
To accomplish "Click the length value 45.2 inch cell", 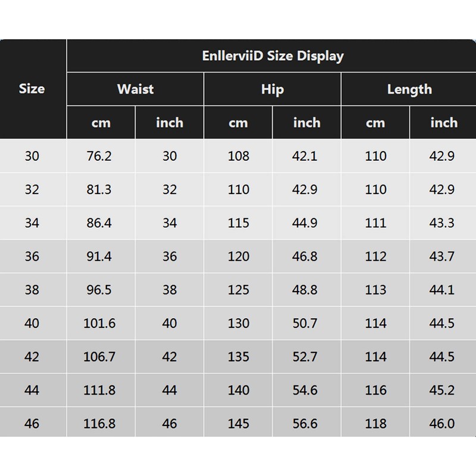I will (442, 390).
